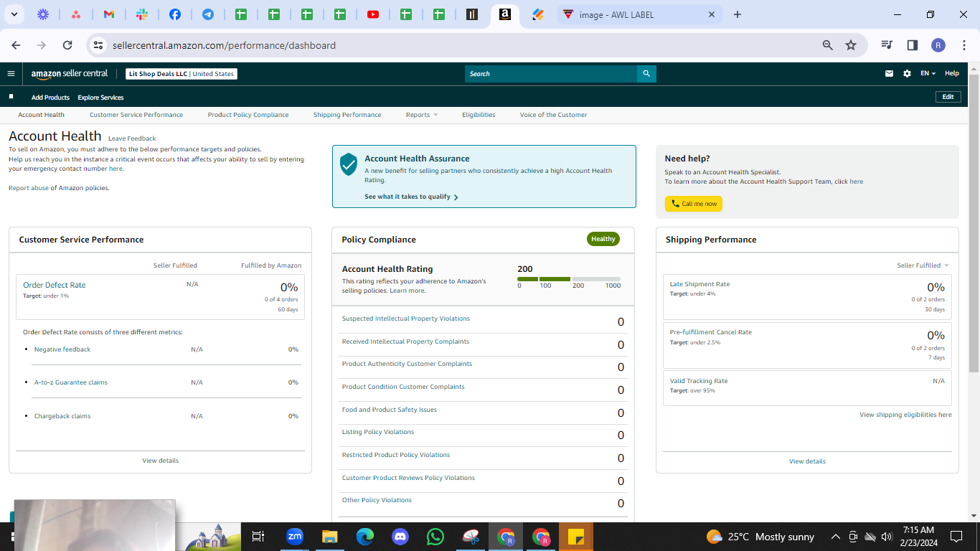Click See what it takes to qualify
Viewport: 980px width, 551px height.
[411, 197]
